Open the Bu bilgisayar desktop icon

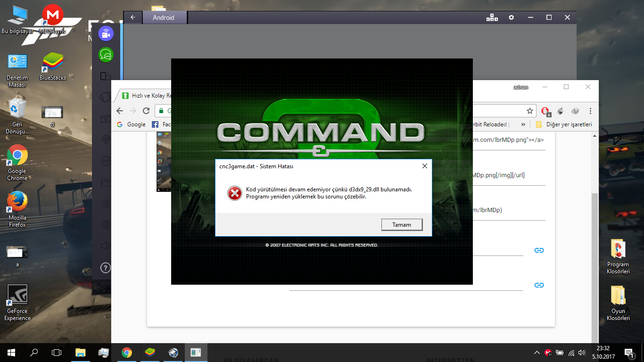tap(18, 20)
